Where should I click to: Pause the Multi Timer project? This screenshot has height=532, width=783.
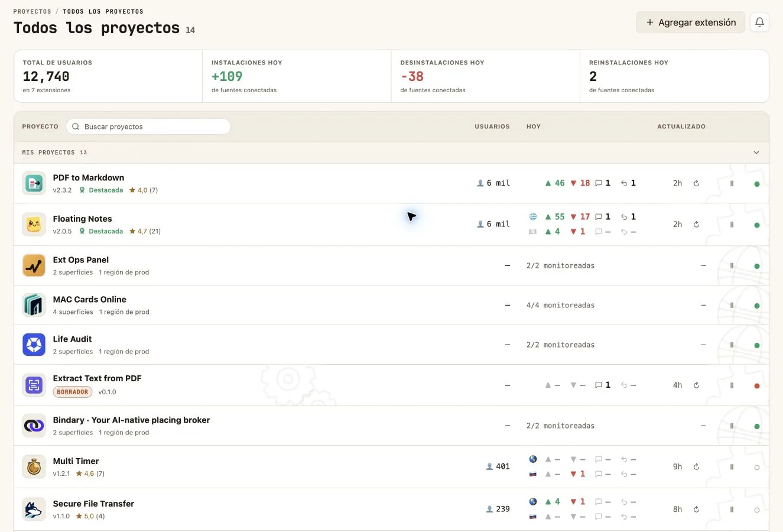coord(732,467)
